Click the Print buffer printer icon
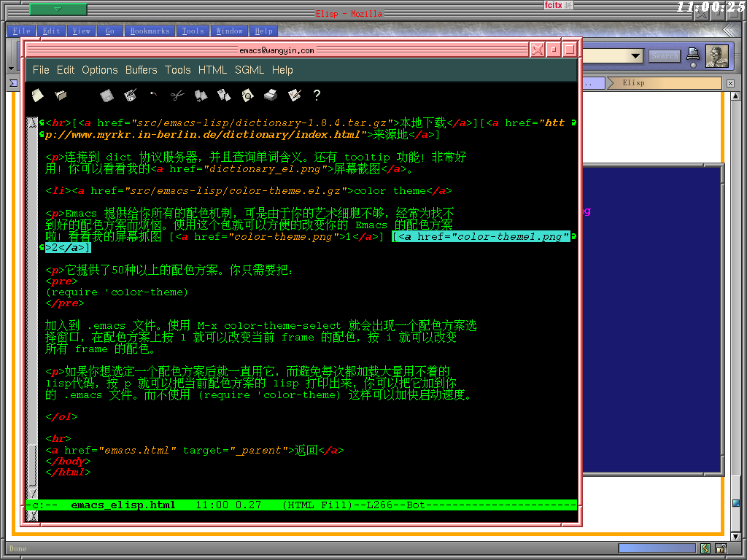This screenshot has height=560, width=747. 271,95
